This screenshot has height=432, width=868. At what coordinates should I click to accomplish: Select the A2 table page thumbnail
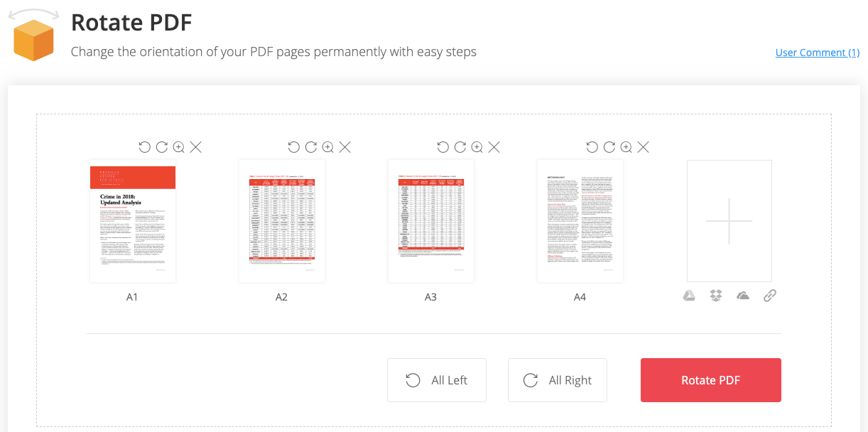pos(282,220)
